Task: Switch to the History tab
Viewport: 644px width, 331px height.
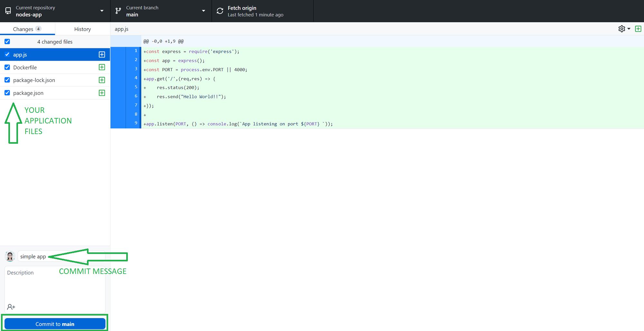Action: pos(82,29)
